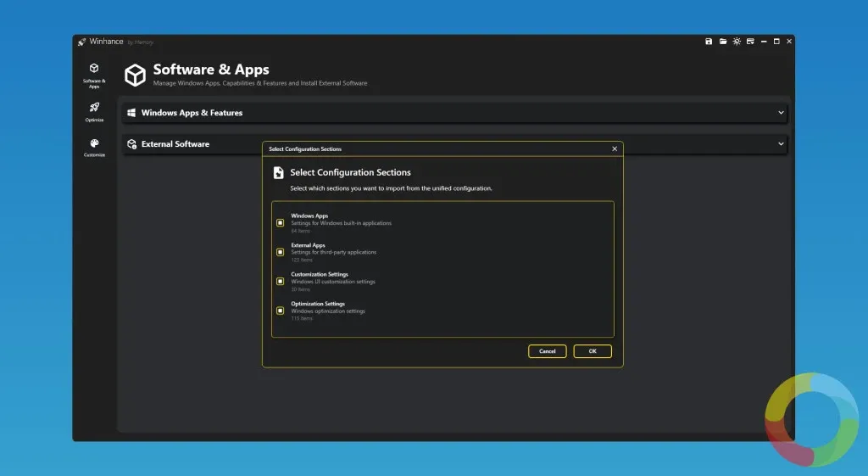Click the large cube icon by the Software & Apps heading
This screenshot has height=476, width=868.
[135, 75]
